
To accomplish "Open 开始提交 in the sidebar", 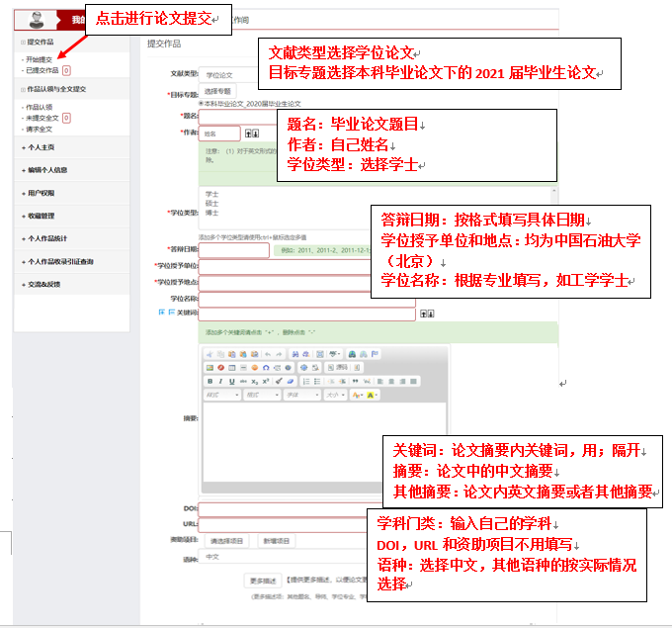I will 38,60.
